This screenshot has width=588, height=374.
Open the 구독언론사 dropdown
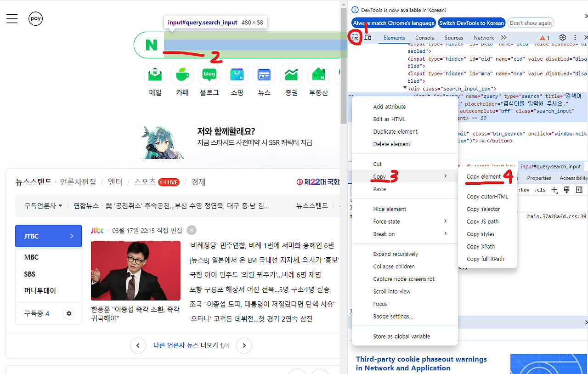point(43,206)
